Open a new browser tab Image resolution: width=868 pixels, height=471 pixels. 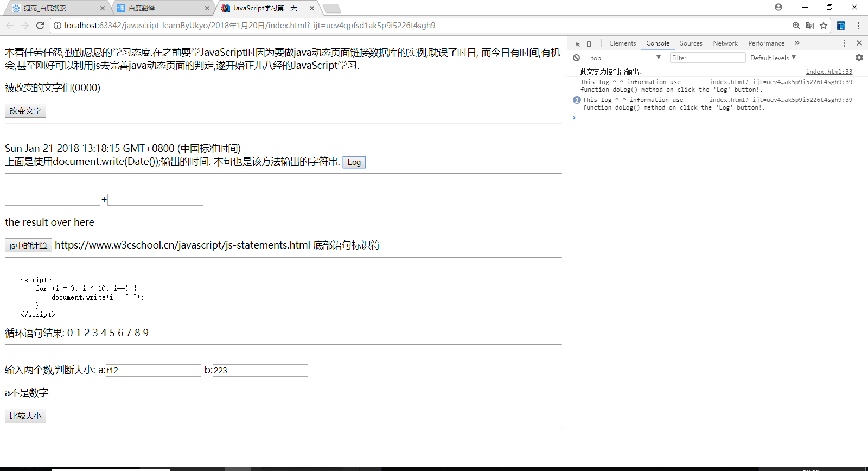(x=331, y=8)
